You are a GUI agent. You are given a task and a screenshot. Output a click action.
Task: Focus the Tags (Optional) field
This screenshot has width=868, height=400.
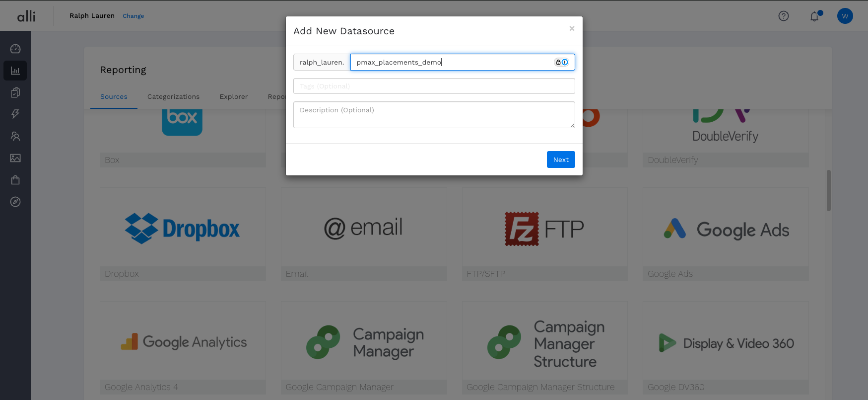pyautogui.click(x=434, y=86)
